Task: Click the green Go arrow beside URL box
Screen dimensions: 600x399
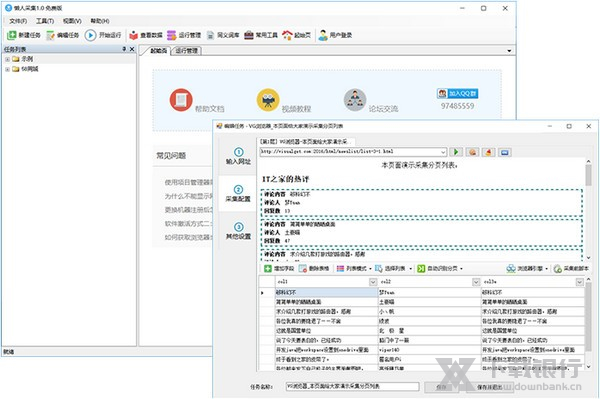Action: click(456, 152)
